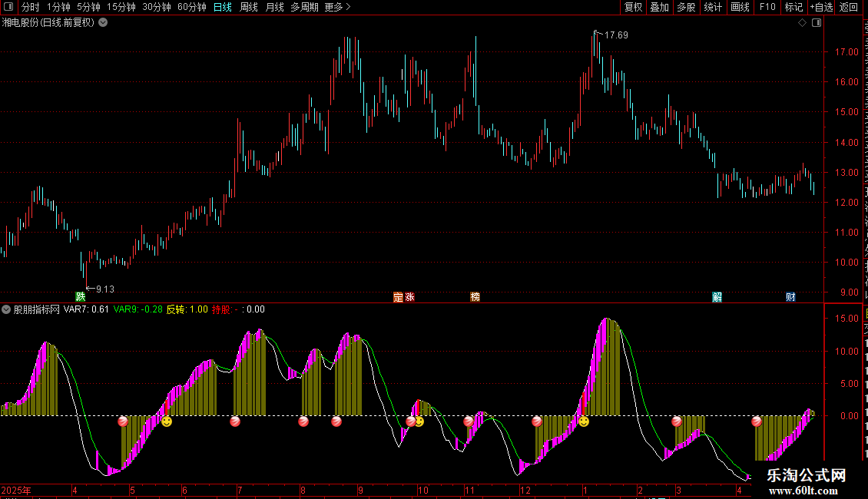The image size is (868, 499).
Task: Click the 复权 button
Action: [633, 7]
